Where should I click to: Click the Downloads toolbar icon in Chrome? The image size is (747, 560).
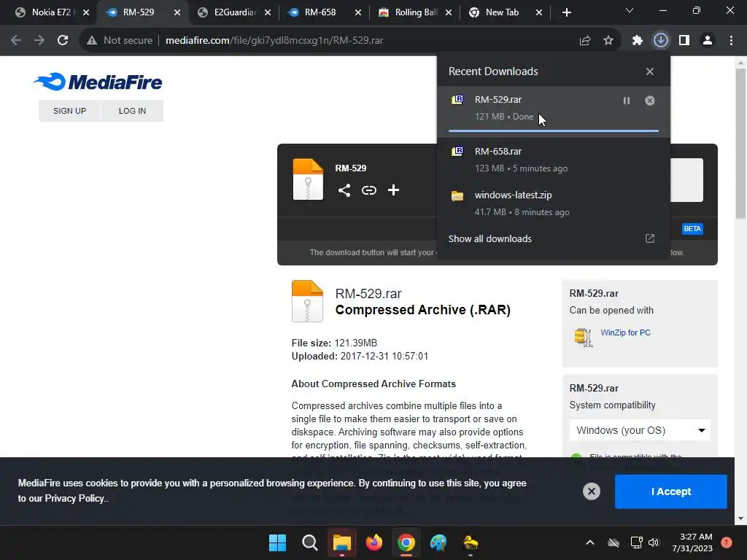click(660, 41)
